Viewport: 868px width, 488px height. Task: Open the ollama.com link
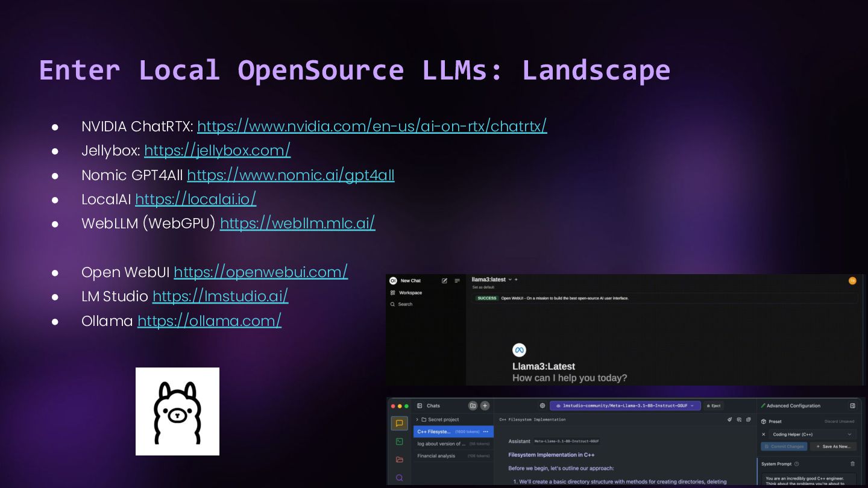coord(209,321)
